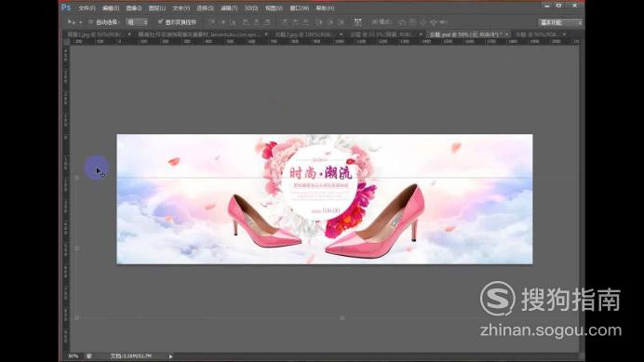Click the Align horizontal centers icon
Screen dimensions: 644x362
[x=256, y=22]
